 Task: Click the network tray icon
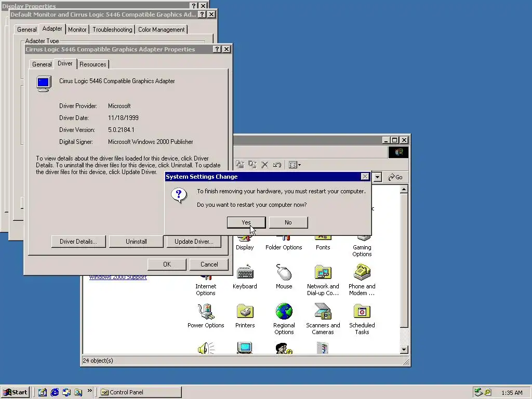click(x=478, y=392)
